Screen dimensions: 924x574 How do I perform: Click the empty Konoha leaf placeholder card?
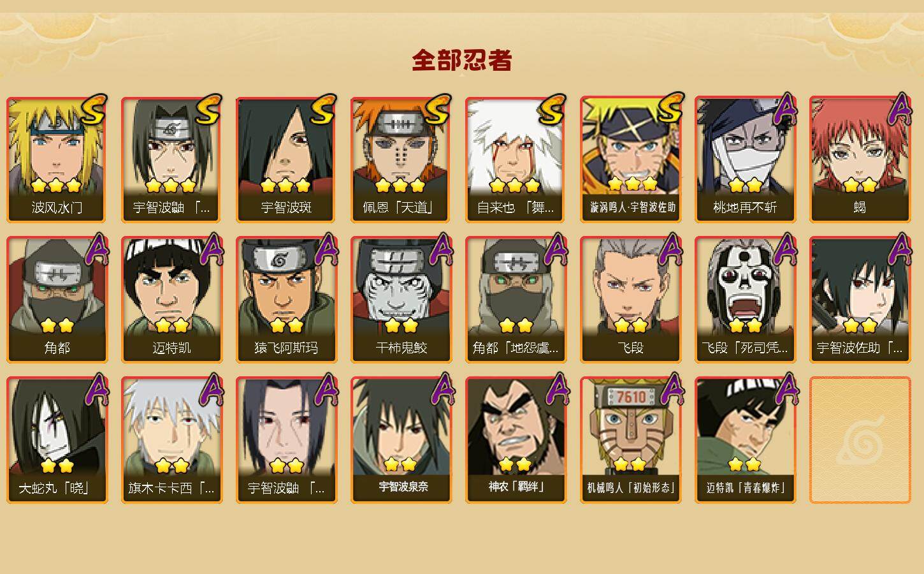pos(860,440)
